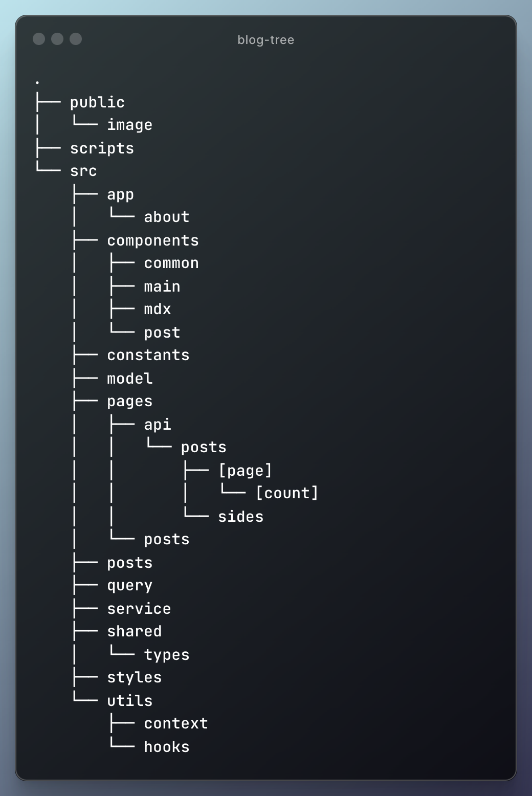Click the middle gray window dot

click(x=57, y=39)
